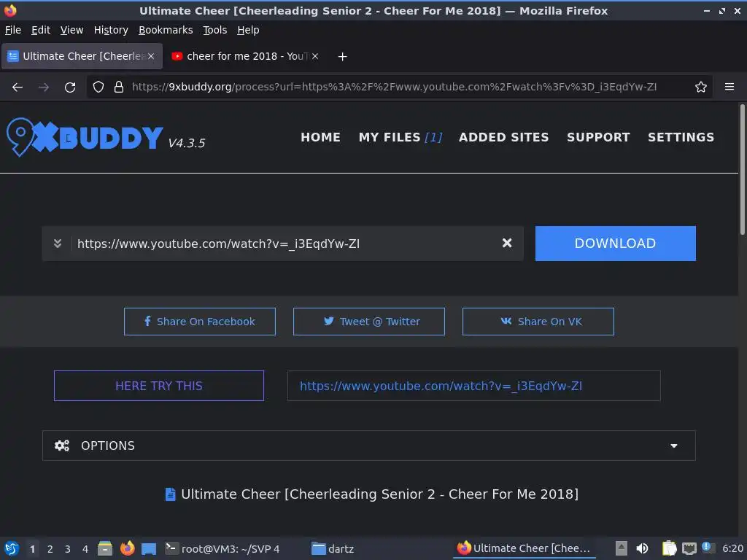The image size is (747, 560).
Task: Click the file icon before the video title
Action: click(170, 495)
